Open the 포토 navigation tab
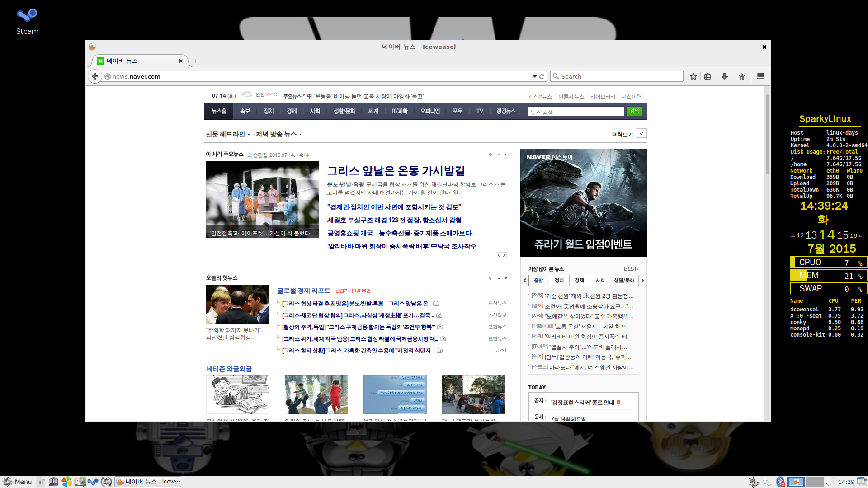The image size is (868, 488). [x=458, y=111]
